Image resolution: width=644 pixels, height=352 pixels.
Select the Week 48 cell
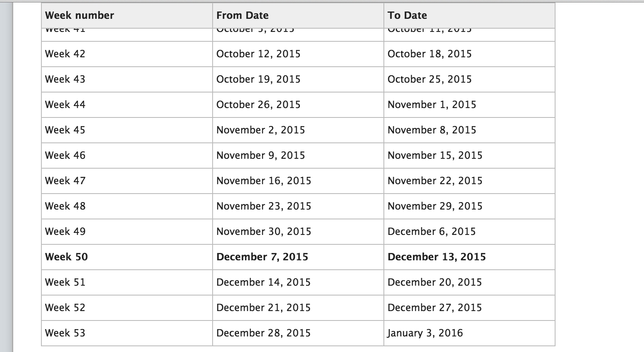click(x=127, y=206)
